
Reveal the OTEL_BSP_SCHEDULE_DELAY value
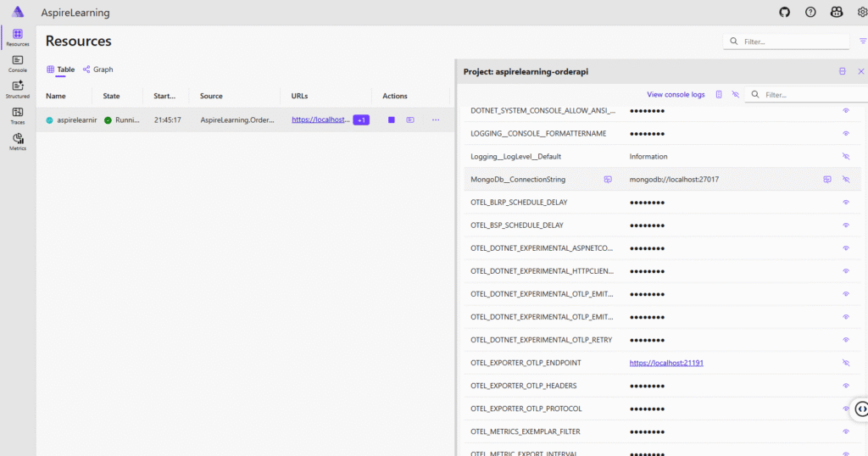(846, 225)
